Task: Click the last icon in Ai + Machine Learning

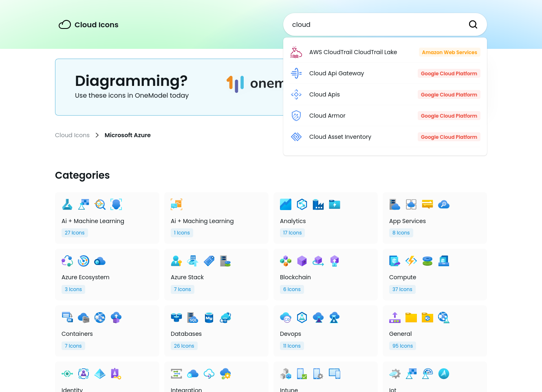Action: pos(116,204)
